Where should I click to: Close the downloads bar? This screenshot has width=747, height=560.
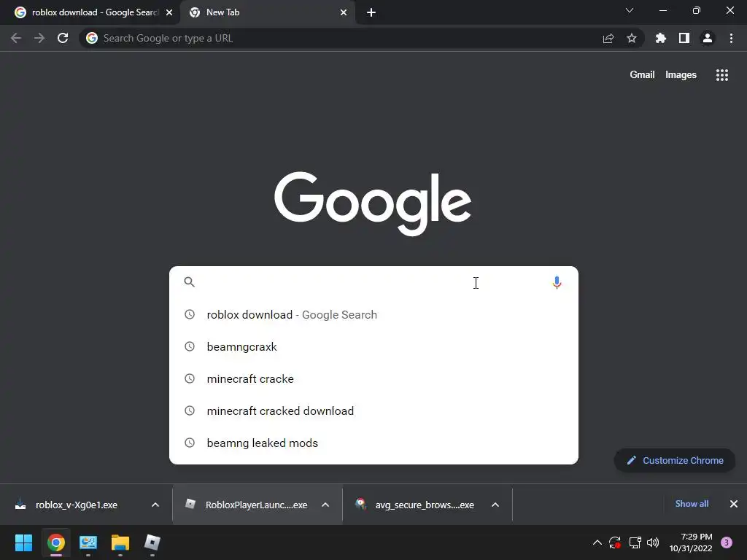(x=734, y=504)
